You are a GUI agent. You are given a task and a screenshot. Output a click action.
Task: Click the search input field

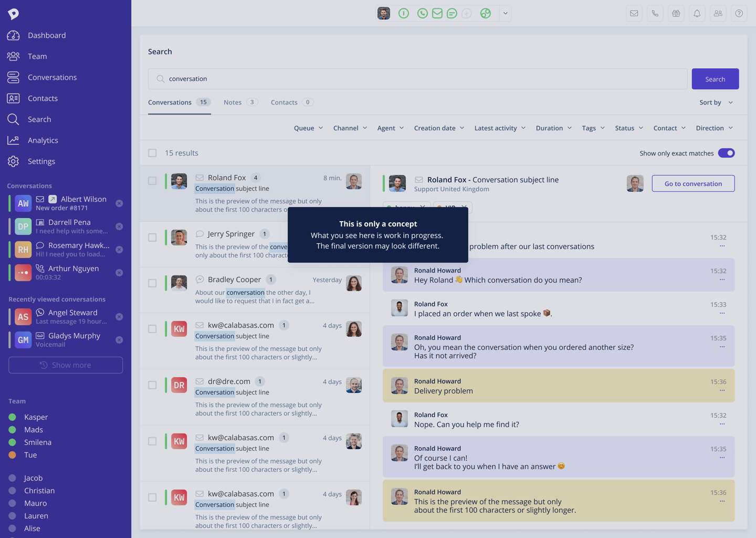417,79
